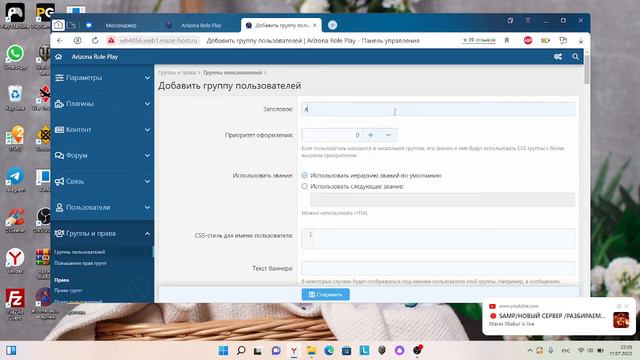Open taskbar search magnifier
This screenshot has height=360, width=640.
241,350
